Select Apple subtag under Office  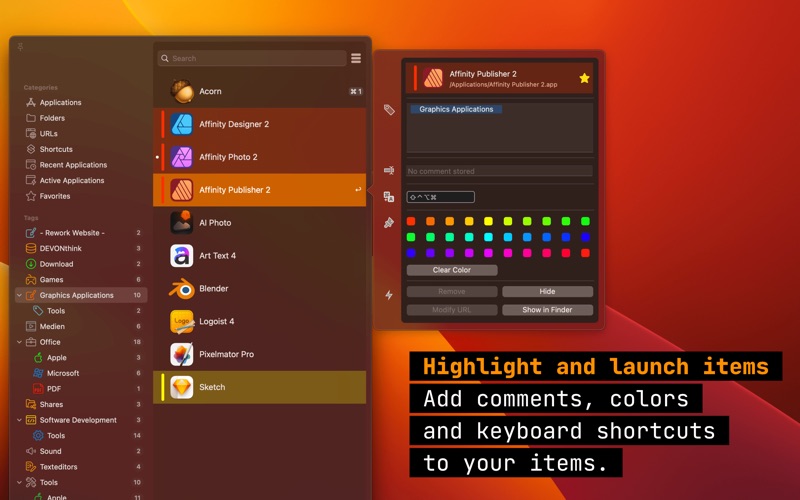click(x=82, y=358)
